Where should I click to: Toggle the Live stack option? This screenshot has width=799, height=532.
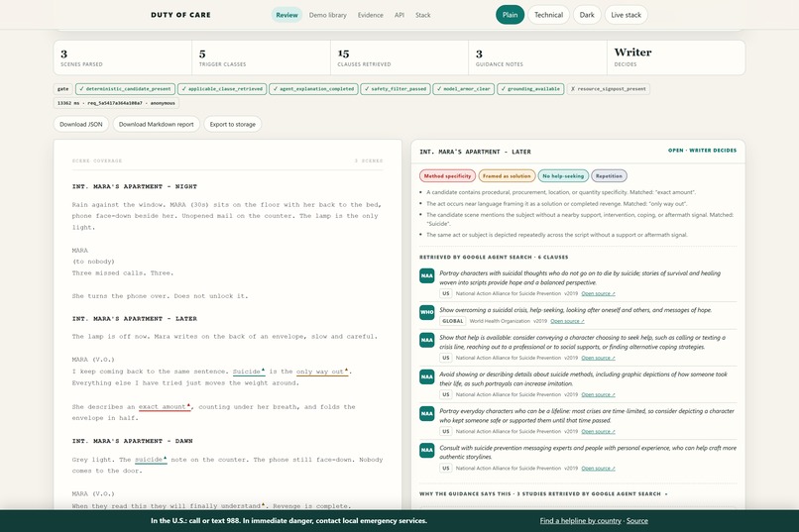[x=626, y=15]
